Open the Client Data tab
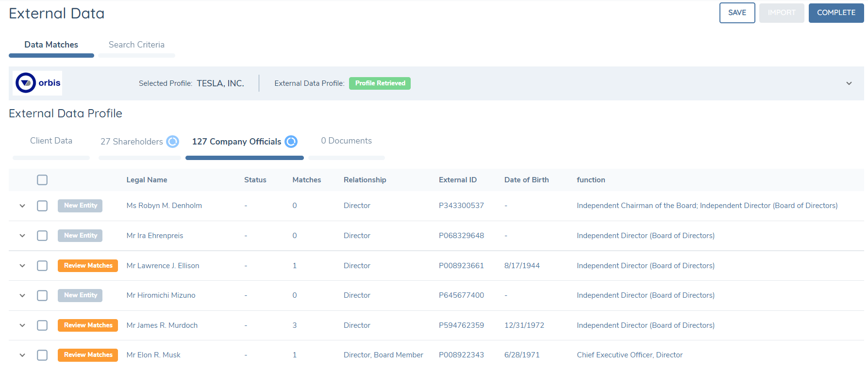 point(51,141)
